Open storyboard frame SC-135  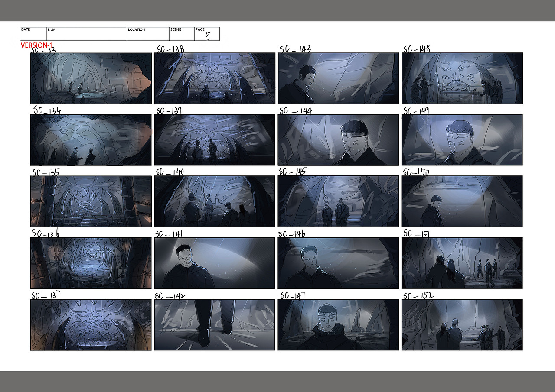pyautogui.click(x=91, y=201)
